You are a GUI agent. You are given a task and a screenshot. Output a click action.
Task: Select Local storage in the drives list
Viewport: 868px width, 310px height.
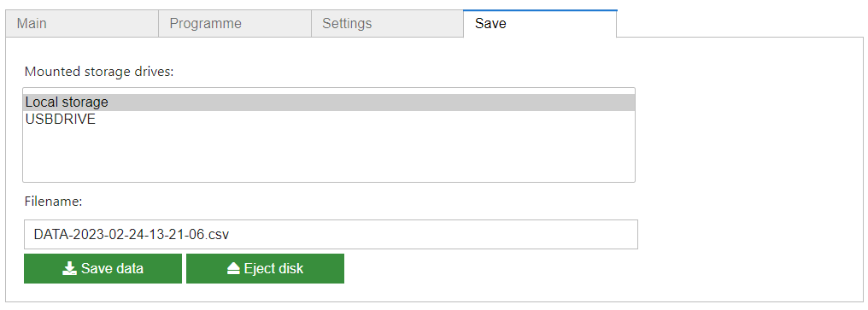coord(329,102)
